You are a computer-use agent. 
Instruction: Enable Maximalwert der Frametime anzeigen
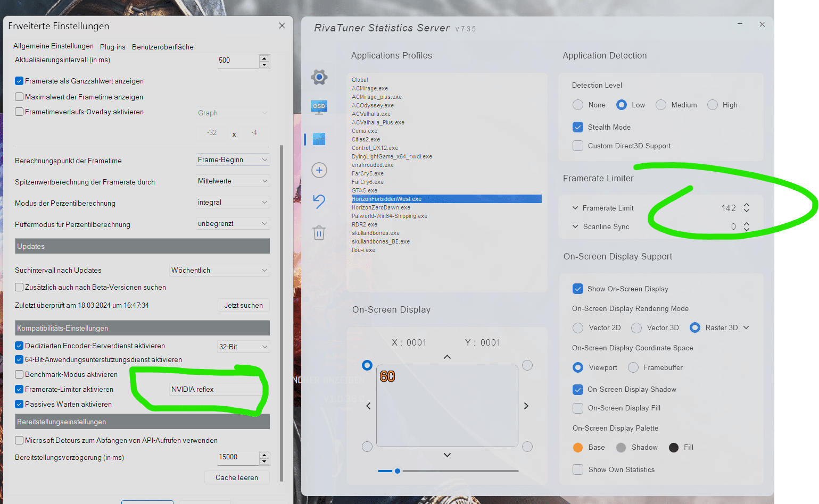(19, 97)
